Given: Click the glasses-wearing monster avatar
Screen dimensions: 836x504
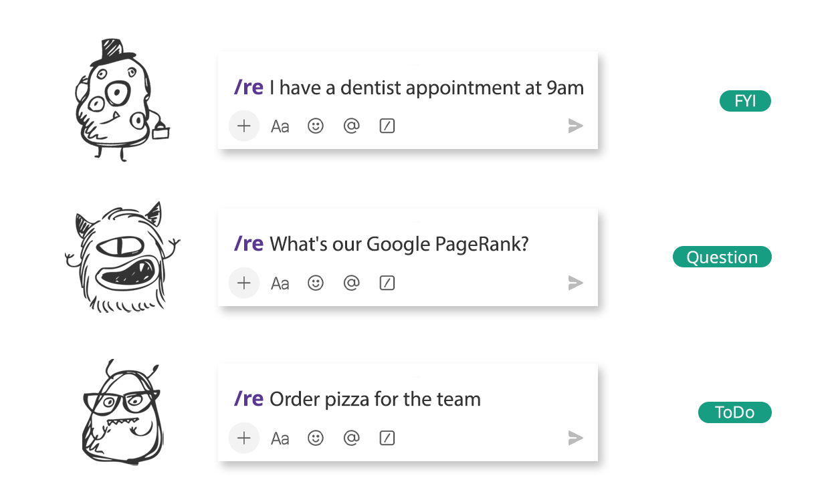Looking at the screenshot, I should pyautogui.click(x=121, y=413).
